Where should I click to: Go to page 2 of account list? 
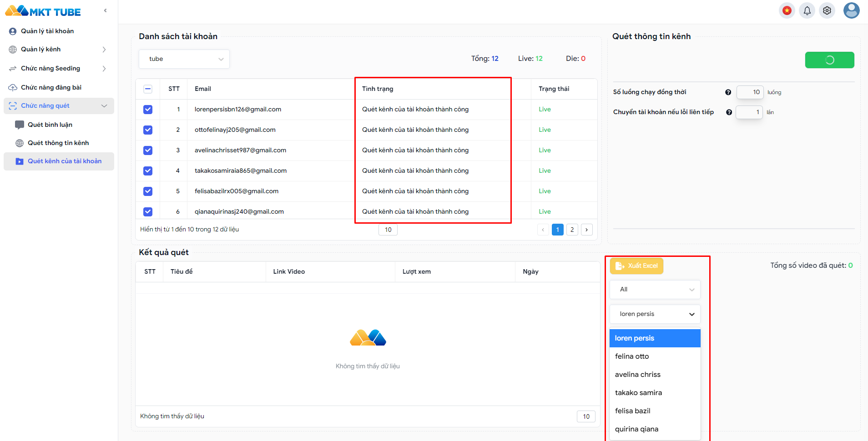572,230
